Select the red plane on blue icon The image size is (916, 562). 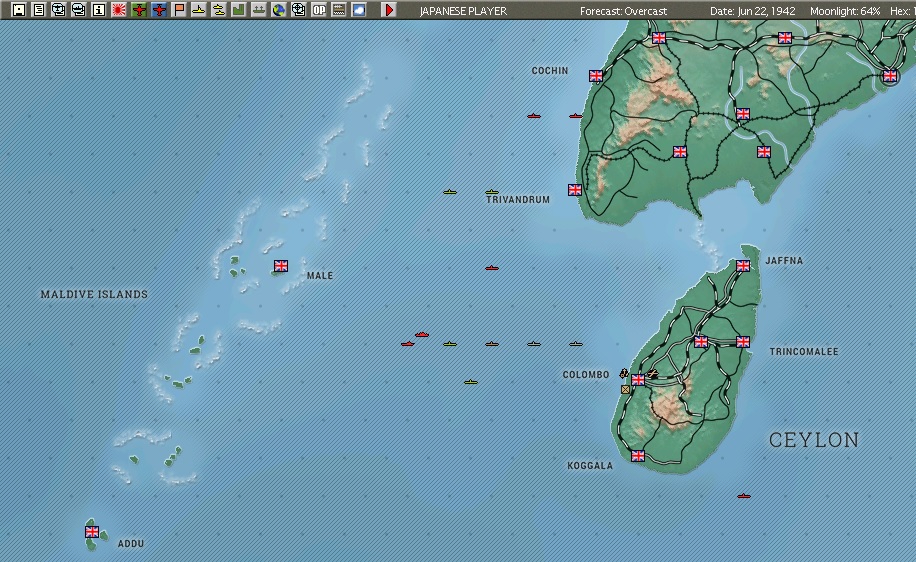coord(158,10)
